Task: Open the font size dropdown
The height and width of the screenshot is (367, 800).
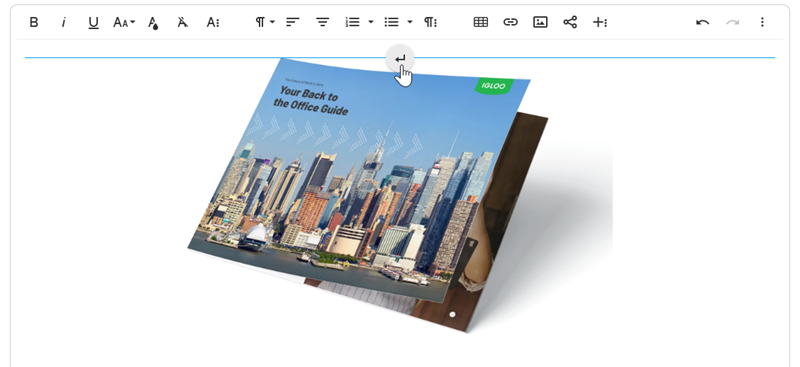Action: [x=124, y=22]
